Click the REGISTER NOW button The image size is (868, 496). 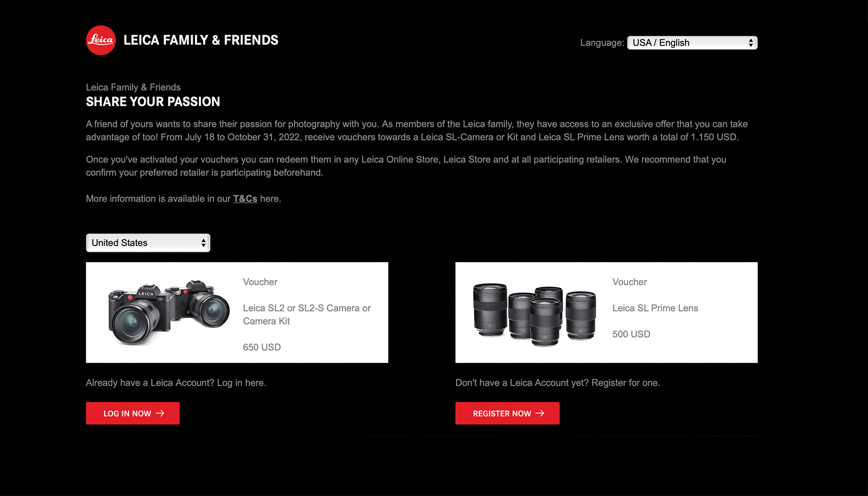coord(507,413)
